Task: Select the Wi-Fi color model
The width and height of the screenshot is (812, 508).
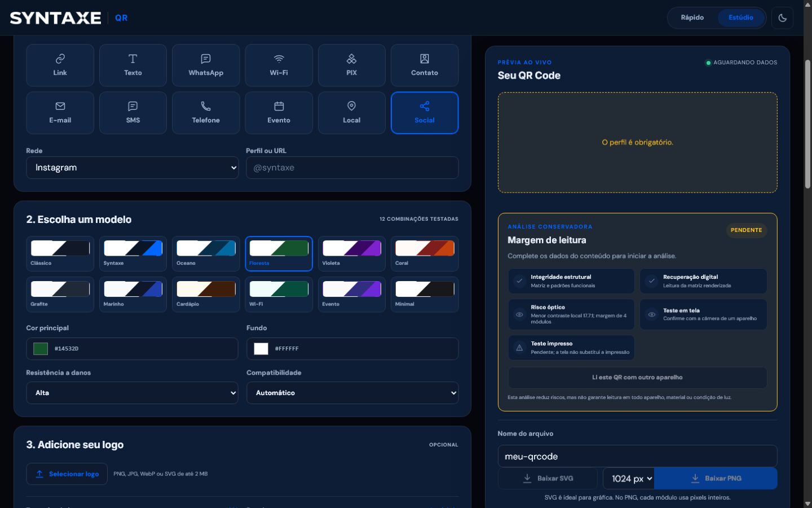Action: [x=279, y=295]
